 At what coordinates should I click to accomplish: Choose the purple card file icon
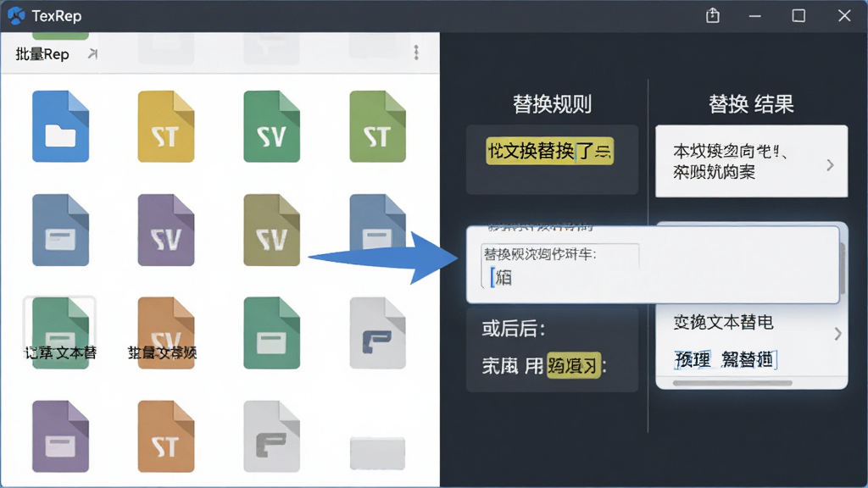pos(60,436)
